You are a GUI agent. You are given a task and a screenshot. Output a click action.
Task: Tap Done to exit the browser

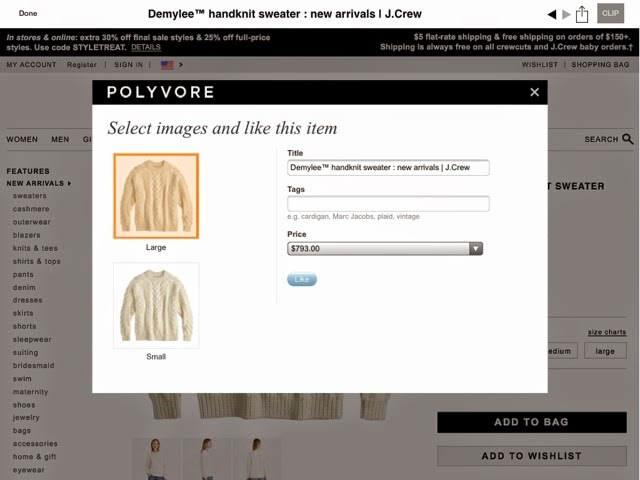tap(28, 13)
